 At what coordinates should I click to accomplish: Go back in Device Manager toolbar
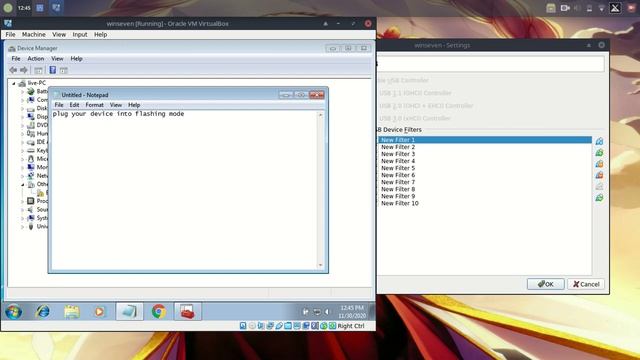(x=13, y=70)
